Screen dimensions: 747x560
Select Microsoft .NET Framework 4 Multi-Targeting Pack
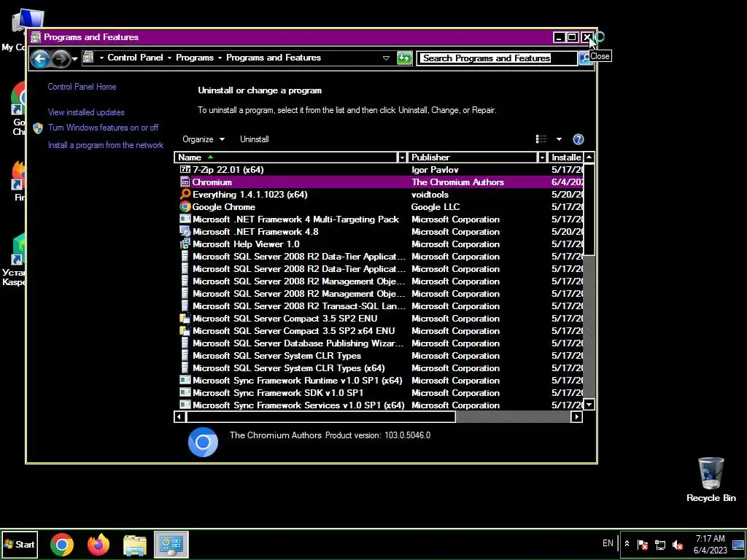pyautogui.click(x=379, y=219)
